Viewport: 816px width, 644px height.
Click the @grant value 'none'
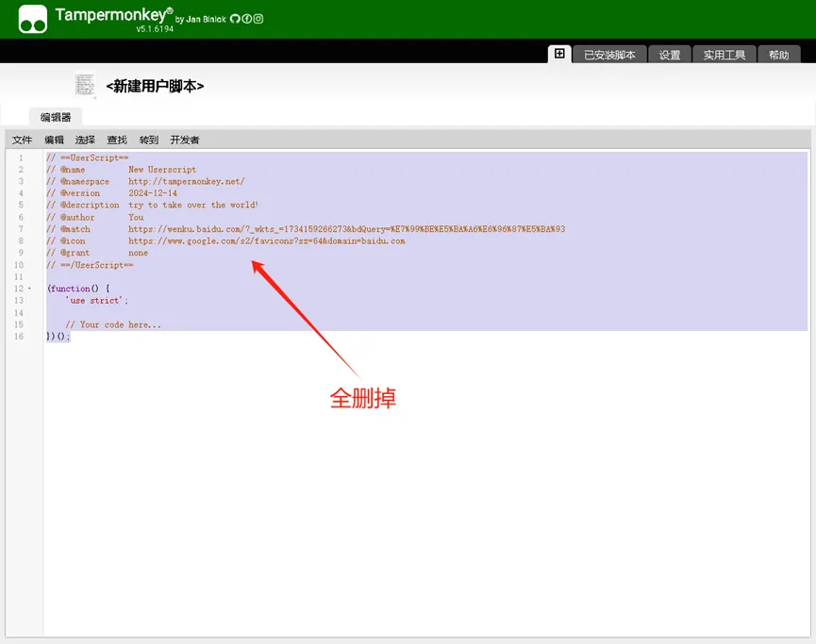[x=139, y=253]
